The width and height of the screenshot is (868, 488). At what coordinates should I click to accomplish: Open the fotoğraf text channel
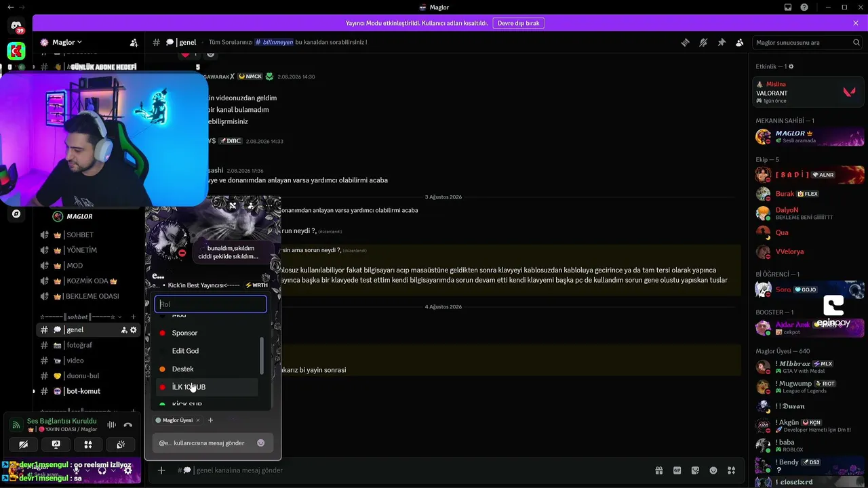[x=88, y=345]
